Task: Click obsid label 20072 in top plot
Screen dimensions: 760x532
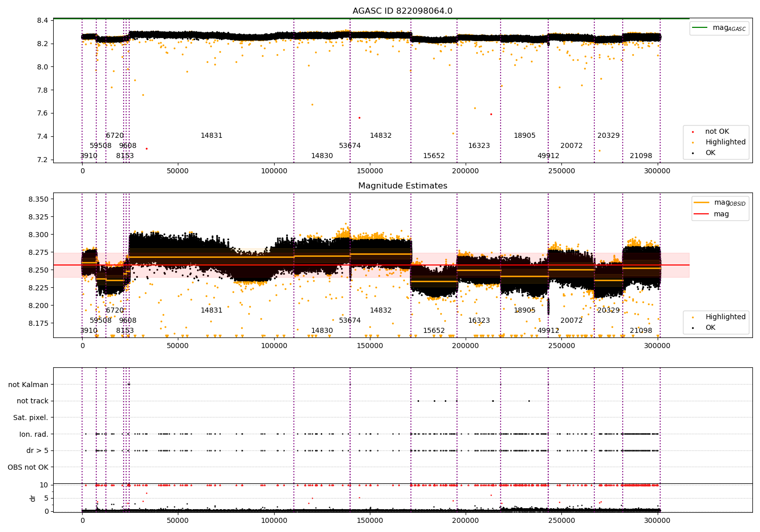Action: (x=572, y=146)
